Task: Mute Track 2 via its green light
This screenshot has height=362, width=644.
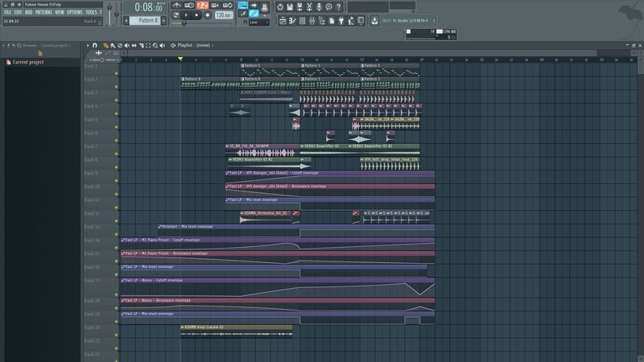Action: 116,87
